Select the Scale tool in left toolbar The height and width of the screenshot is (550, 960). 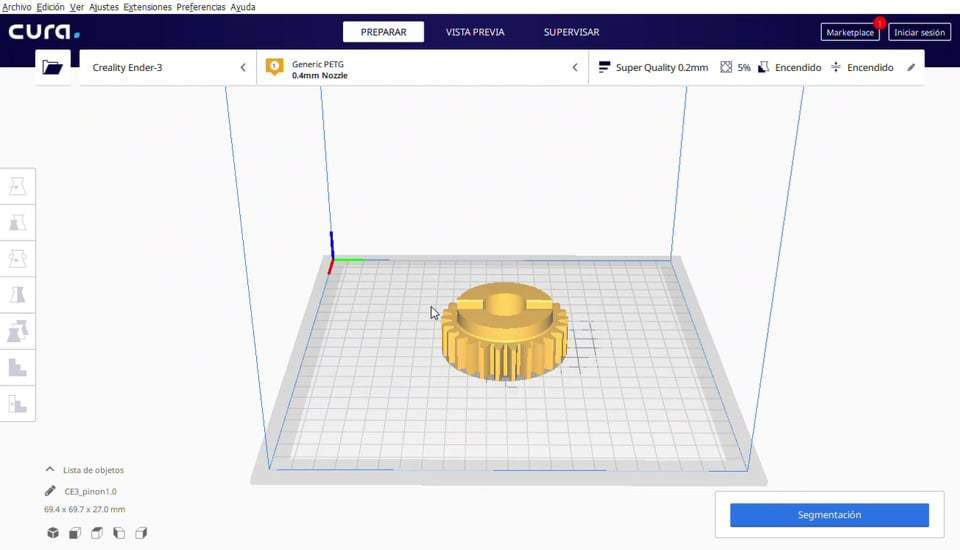pyautogui.click(x=18, y=222)
